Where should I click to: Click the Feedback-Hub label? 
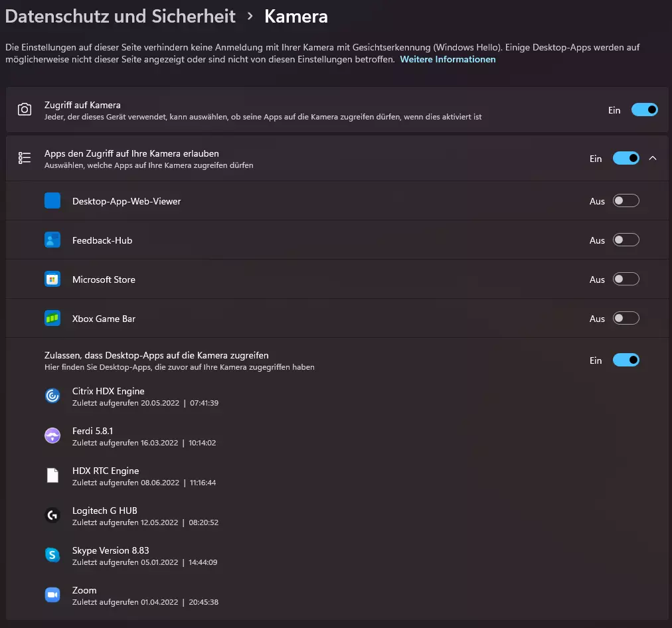[x=102, y=240]
